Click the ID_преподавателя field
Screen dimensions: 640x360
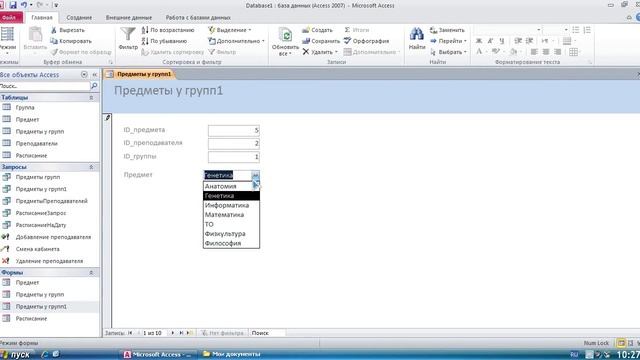[x=233, y=144]
